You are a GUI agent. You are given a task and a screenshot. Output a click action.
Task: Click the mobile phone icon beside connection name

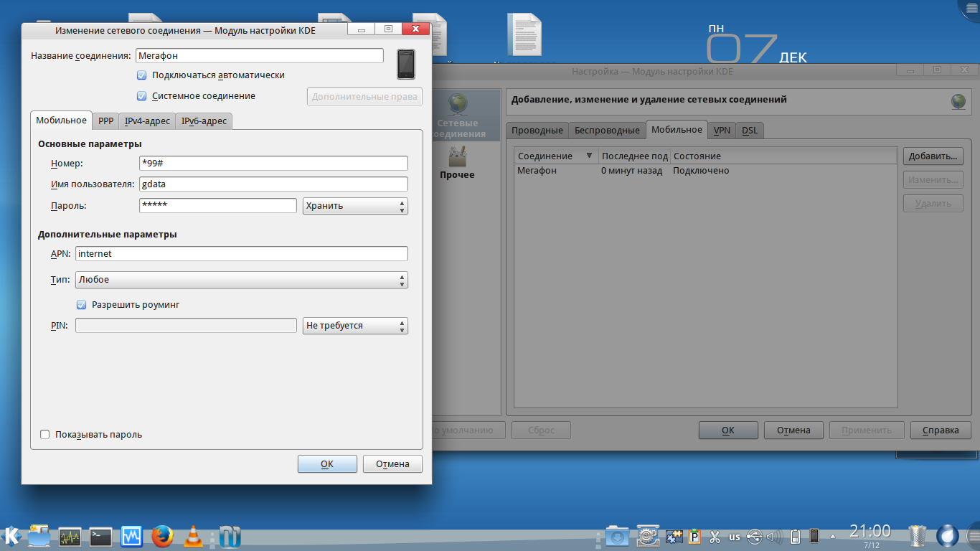(406, 64)
